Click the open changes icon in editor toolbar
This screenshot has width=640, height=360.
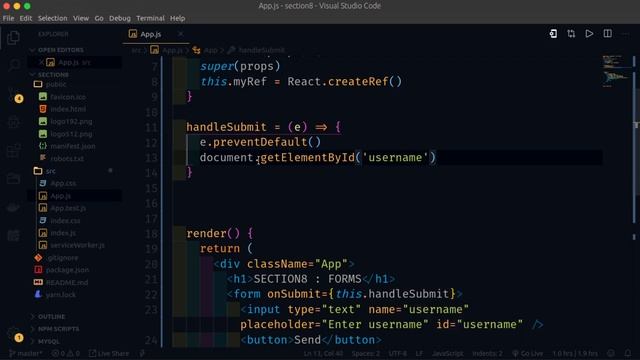(553, 34)
